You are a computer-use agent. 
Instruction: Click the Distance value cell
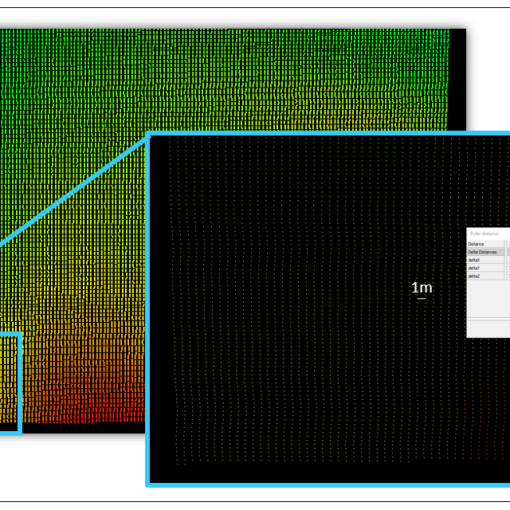(508, 244)
